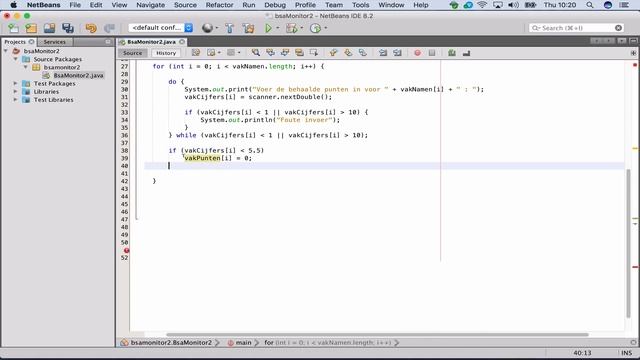Click the Redo toolbar icon
Viewport: 640px width, 360px height.
coord(109,28)
